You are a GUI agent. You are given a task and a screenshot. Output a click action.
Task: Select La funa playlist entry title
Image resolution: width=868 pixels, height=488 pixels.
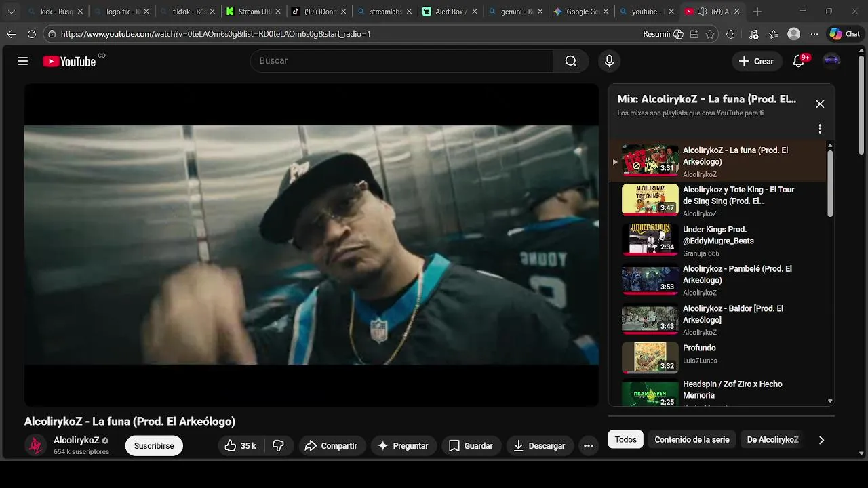click(735, 156)
